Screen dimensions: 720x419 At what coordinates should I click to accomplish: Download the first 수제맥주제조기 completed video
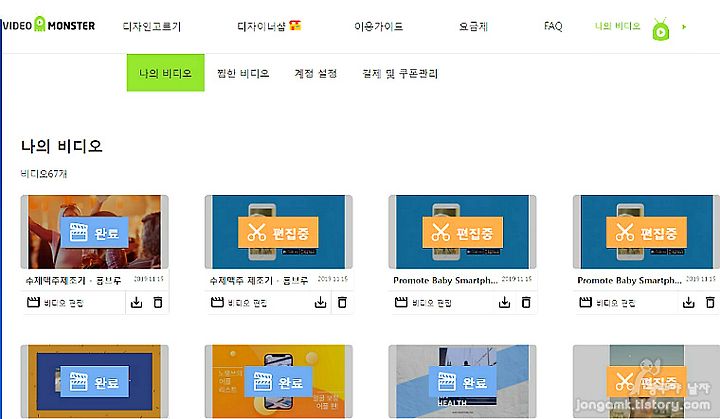tap(136, 302)
